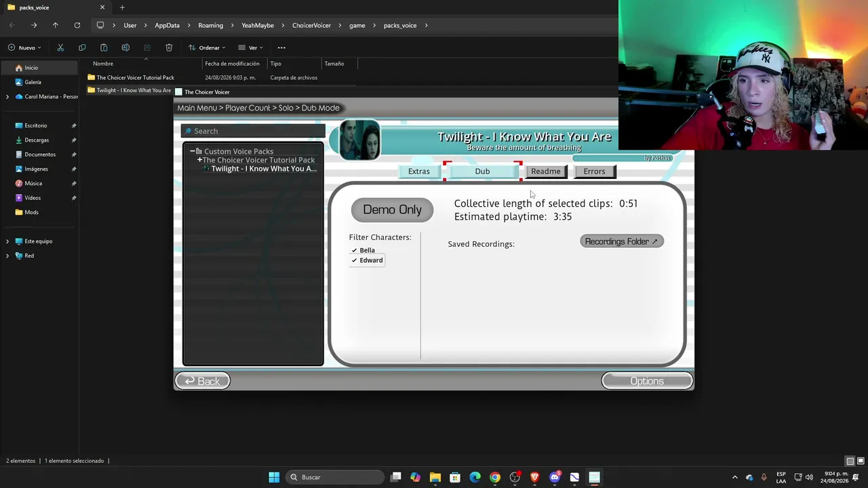This screenshot has height=488, width=868.
Task: Uncheck the Bella character filter
Action: (363, 250)
